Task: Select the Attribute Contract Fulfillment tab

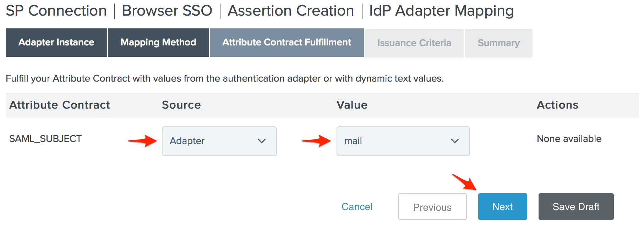Action: (286, 43)
